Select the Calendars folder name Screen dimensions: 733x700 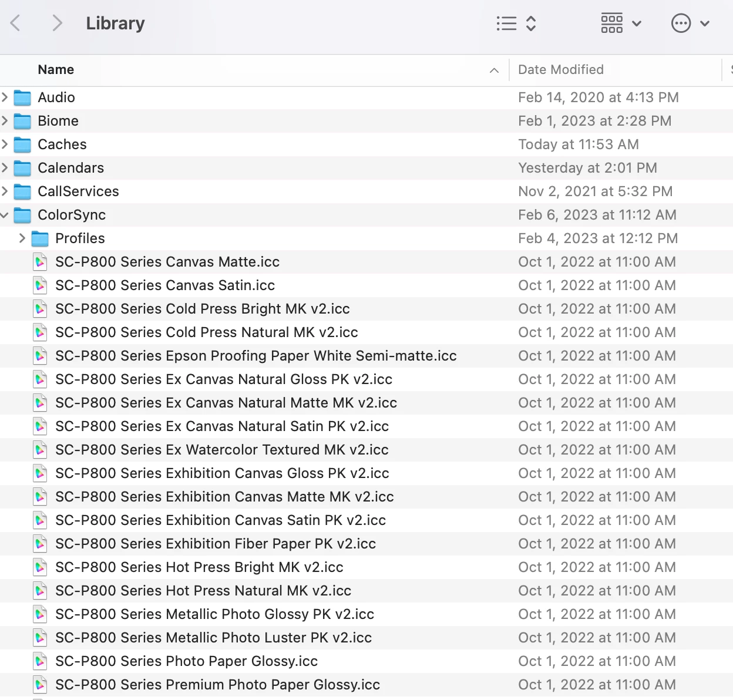(x=71, y=168)
